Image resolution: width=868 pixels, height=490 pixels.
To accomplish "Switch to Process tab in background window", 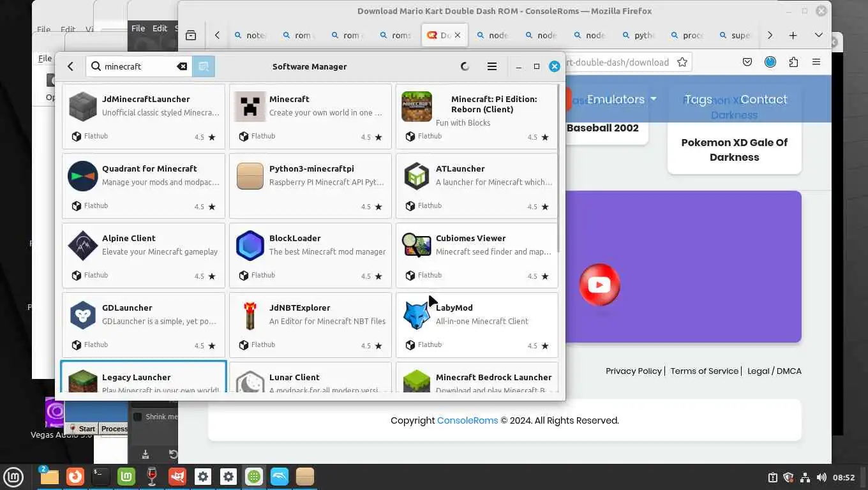I will (x=114, y=429).
